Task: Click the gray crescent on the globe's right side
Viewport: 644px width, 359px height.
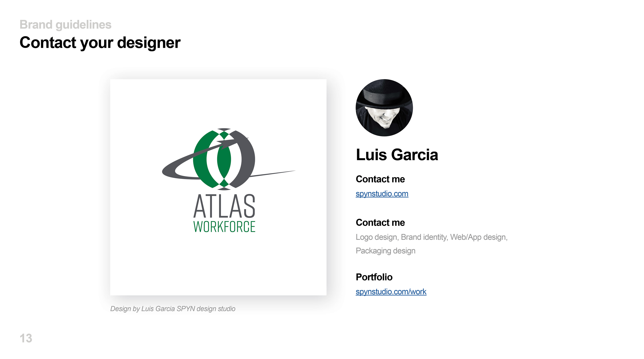Action: 244,159
